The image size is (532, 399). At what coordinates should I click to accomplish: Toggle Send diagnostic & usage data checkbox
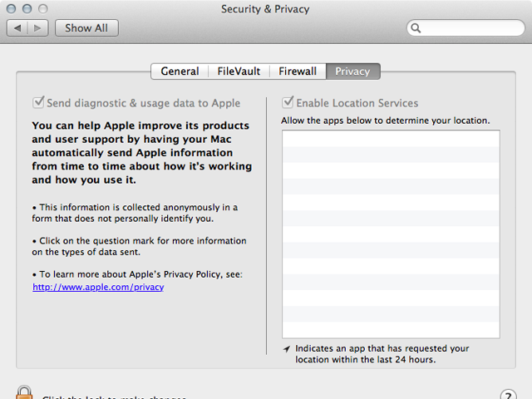coord(38,102)
